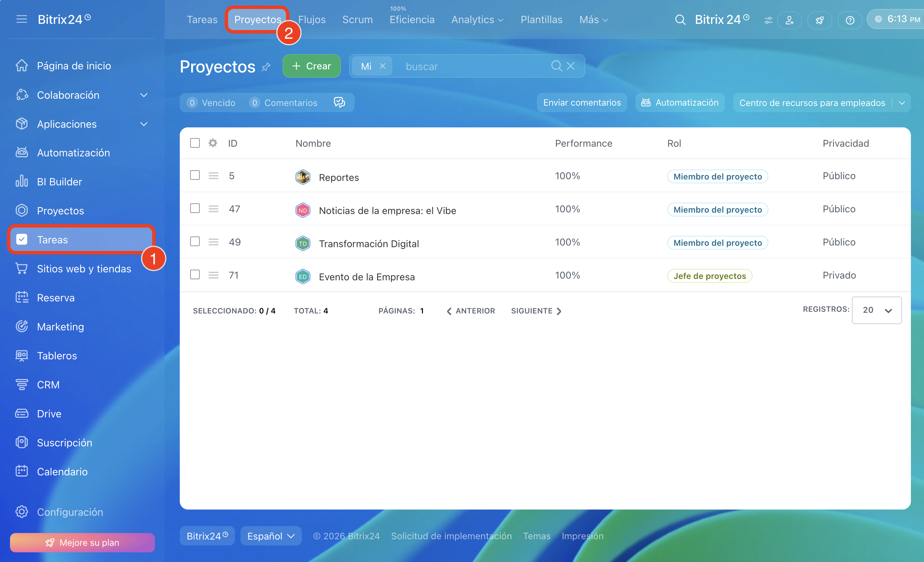Open the Eficiencia tab
This screenshot has height=562, width=924.
tap(412, 20)
